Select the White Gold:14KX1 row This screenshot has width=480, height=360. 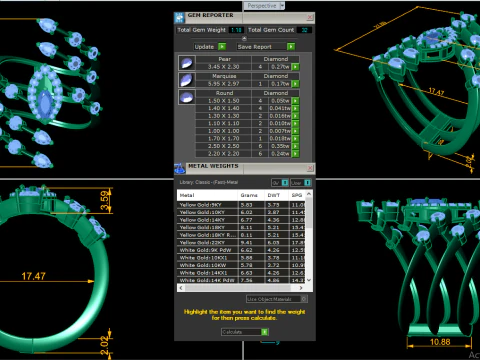tap(241, 273)
